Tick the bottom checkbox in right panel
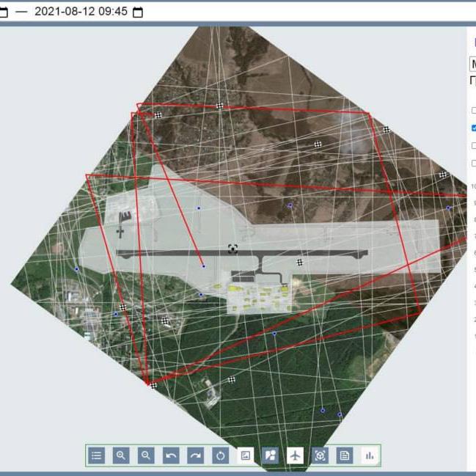 point(473,163)
